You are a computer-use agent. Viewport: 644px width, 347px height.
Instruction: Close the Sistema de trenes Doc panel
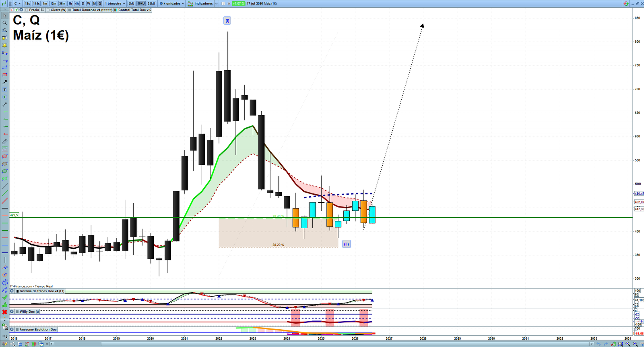(x=12, y=291)
